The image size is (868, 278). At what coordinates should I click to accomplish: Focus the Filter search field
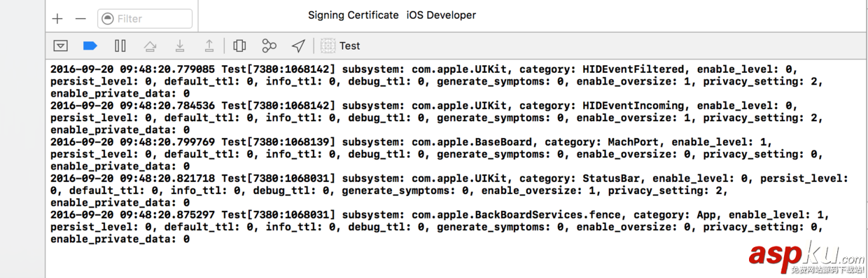point(145,19)
